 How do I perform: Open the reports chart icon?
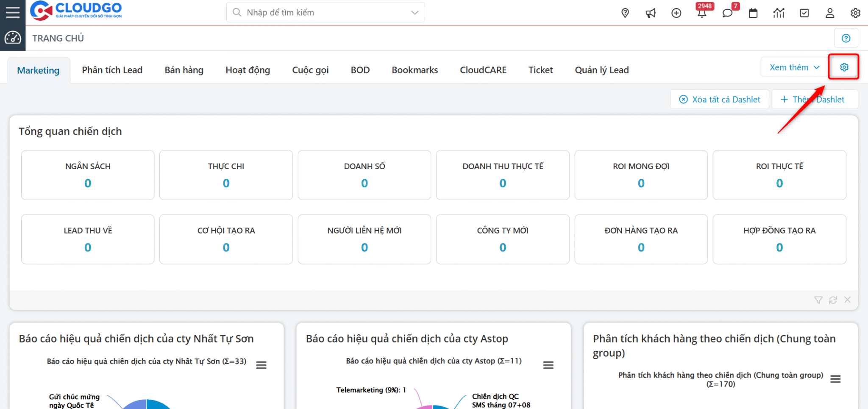(x=779, y=13)
